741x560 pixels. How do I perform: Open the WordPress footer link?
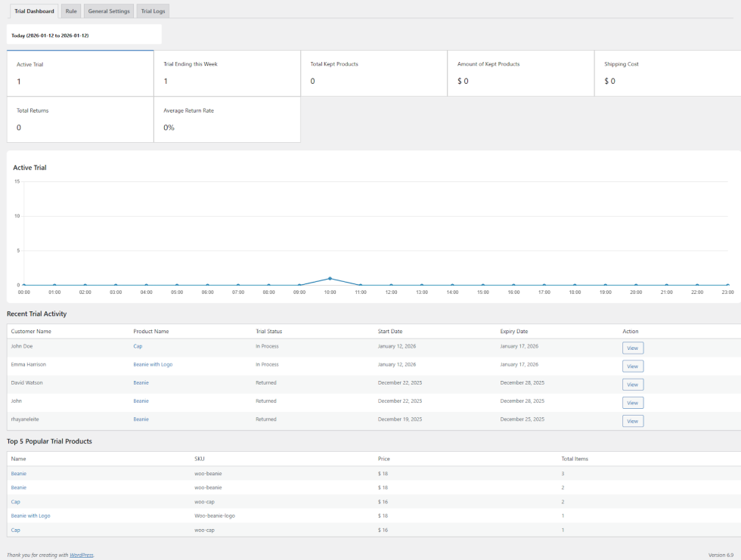pos(82,555)
